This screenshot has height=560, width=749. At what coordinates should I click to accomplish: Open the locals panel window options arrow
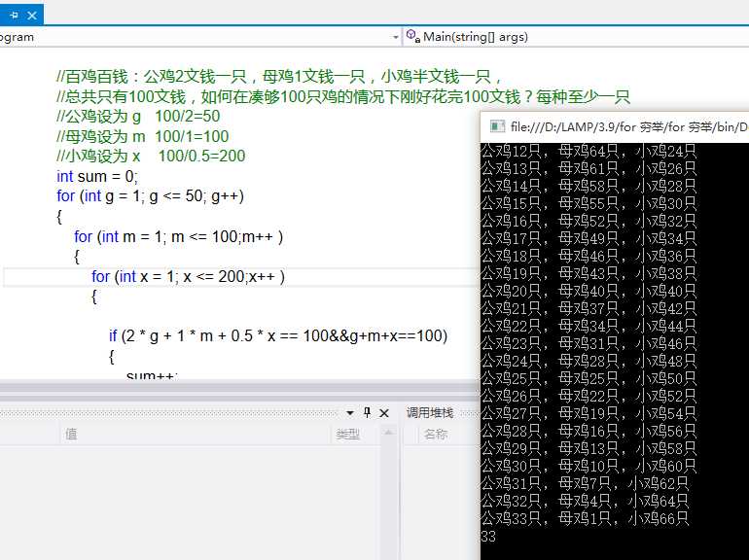[350, 413]
